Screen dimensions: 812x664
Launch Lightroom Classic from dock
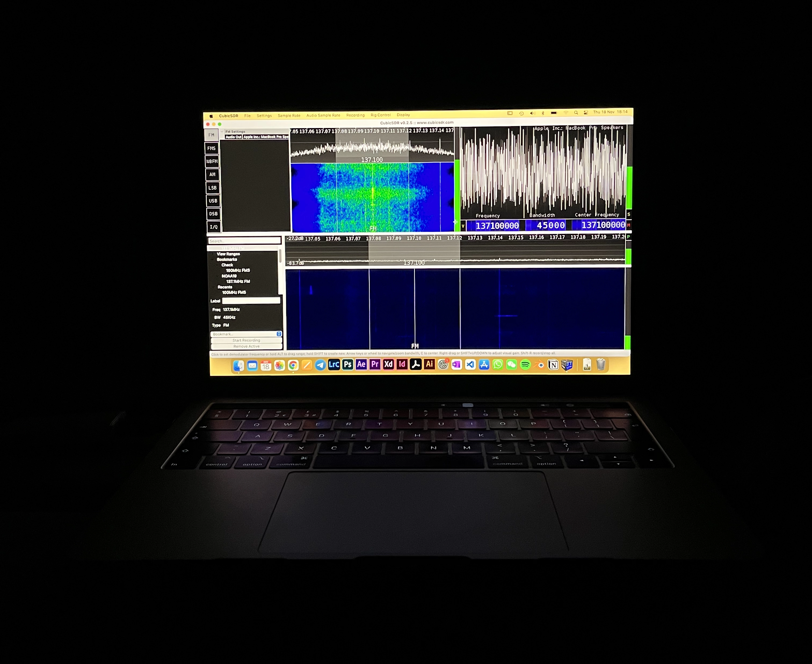point(334,364)
